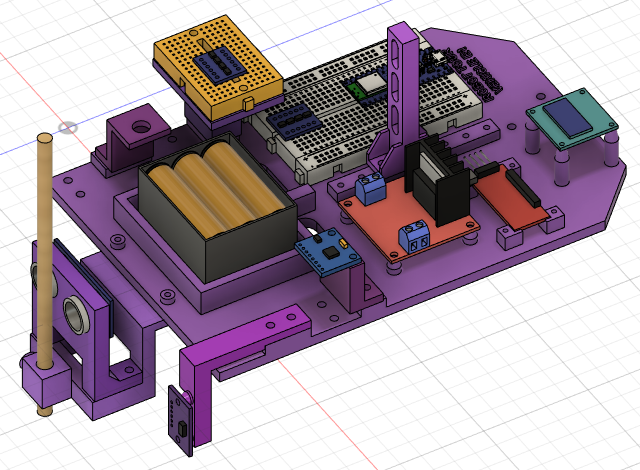Click the teal display module on standoffs
The height and width of the screenshot is (470, 640).
571,121
